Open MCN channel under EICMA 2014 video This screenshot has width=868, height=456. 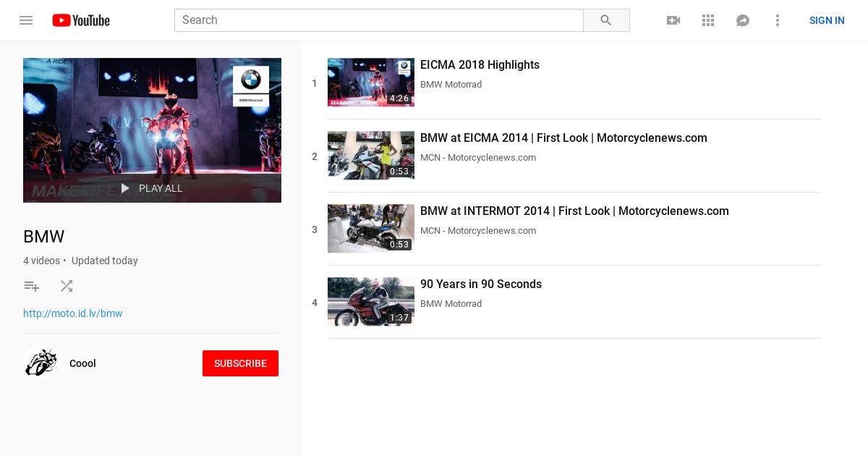(478, 158)
